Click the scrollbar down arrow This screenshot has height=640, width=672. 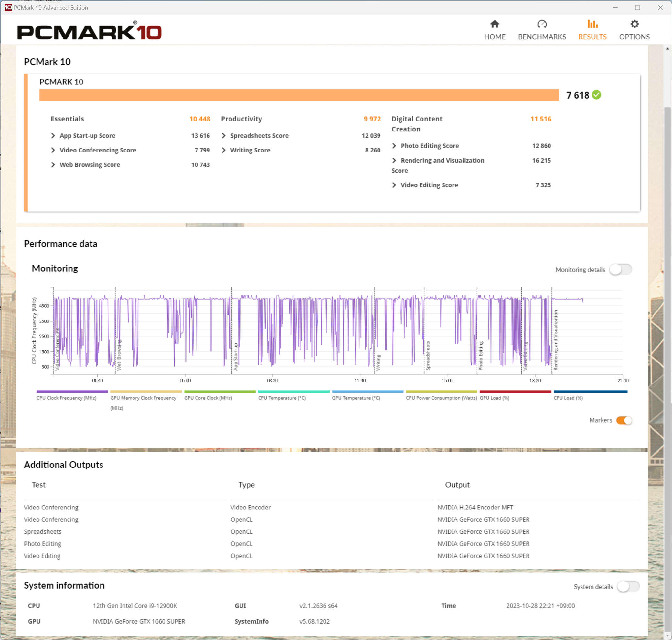pos(667,636)
